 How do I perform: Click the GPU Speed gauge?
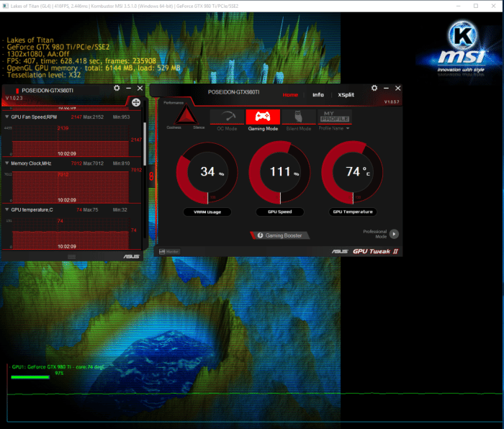pyautogui.click(x=280, y=173)
